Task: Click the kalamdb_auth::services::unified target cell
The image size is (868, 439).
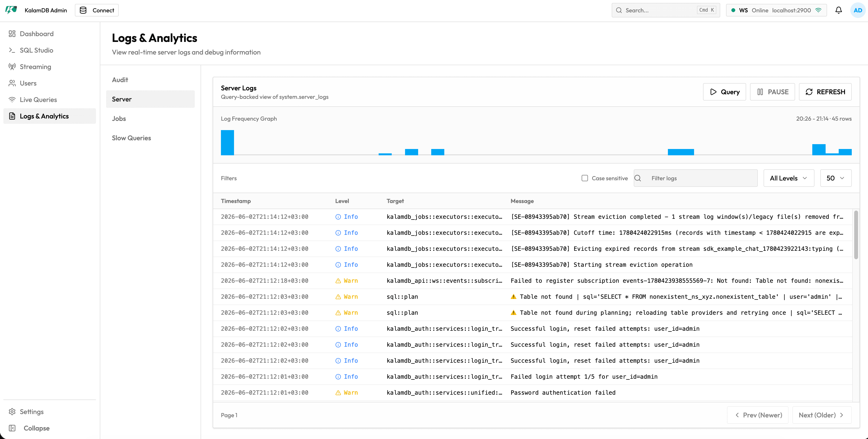Action: pos(445,392)
